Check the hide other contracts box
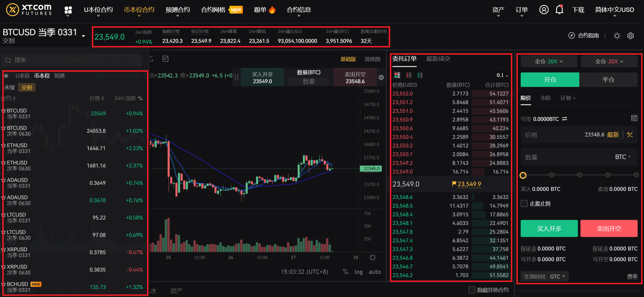Viewport: 644px width, 297px height. [x=472, y=290]
